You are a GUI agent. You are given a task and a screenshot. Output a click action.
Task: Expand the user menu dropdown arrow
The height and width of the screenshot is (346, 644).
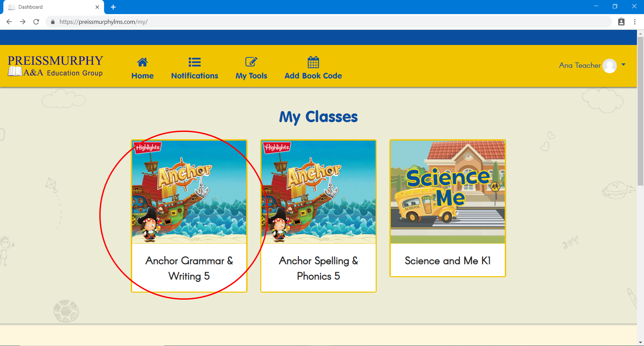pyautogui.click(x=623, y=65)
